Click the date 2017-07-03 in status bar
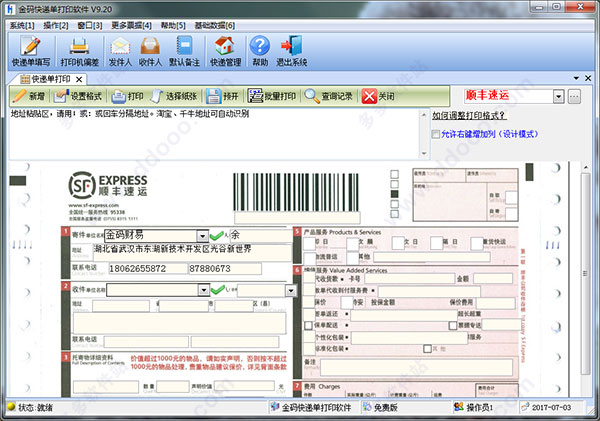This screenshot has height=421, width=600. point(546,408)
